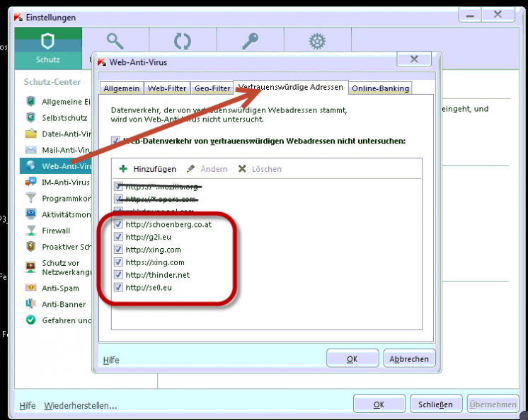Viewport: 528px width, 420px height.
Task: Select the http://thinder.net address text
Action: 158,275
